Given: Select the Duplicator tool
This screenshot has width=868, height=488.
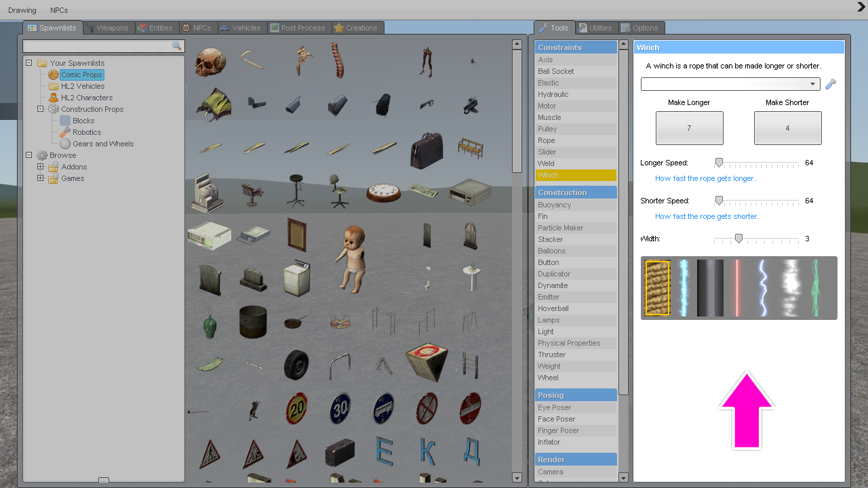Looking at the screenshot, I should pyautogui.click(x=576, y=274).
